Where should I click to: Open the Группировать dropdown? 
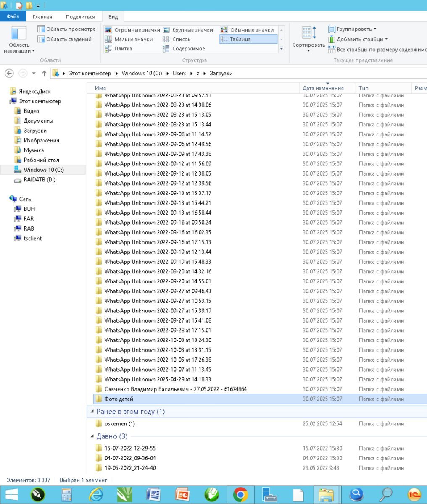(x=353, y=29)
